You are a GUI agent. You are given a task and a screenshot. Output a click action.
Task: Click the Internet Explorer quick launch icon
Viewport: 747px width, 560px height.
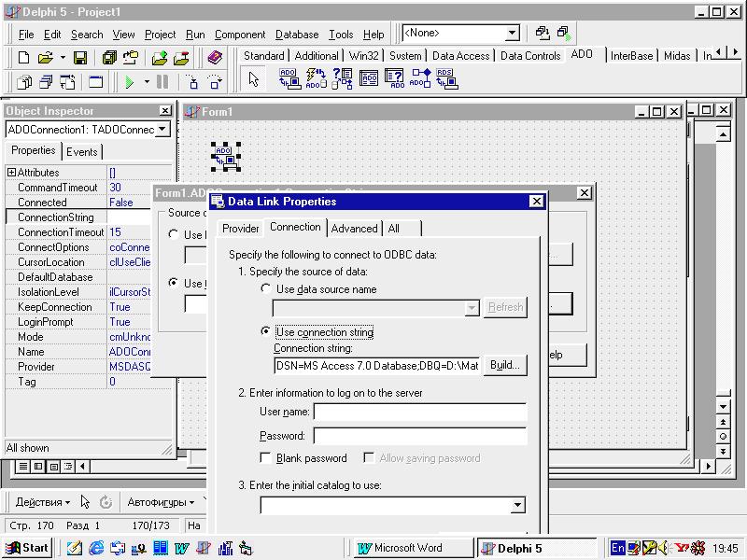coord(96,548)
